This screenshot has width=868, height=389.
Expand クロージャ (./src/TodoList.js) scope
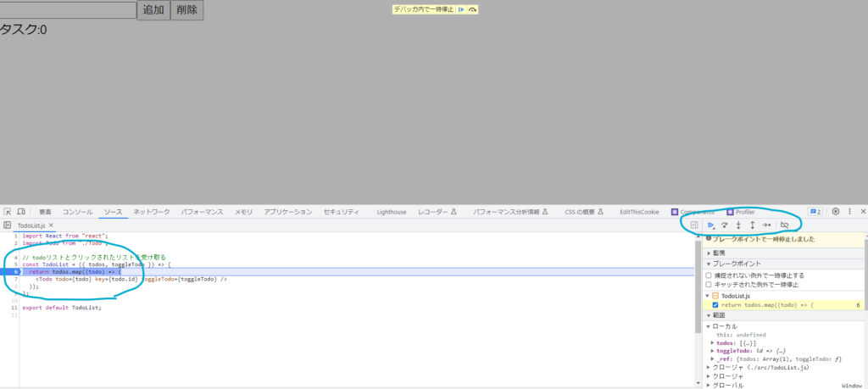pos(709,368)
